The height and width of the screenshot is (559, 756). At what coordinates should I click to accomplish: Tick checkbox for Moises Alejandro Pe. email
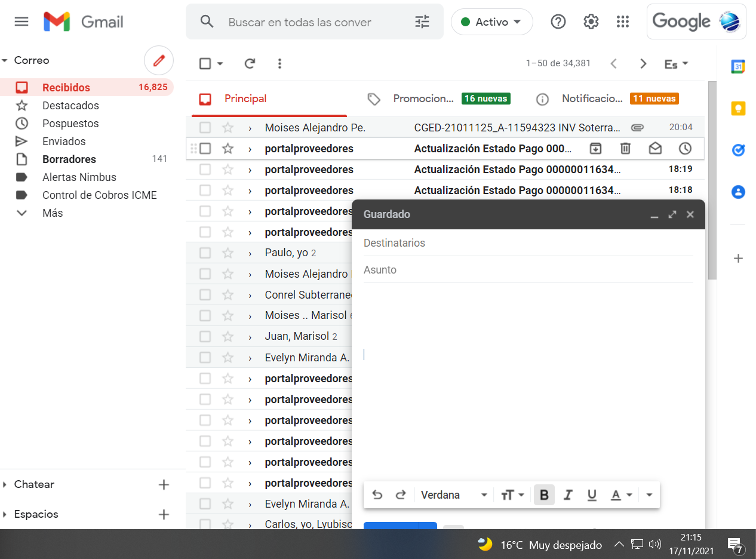[205, 128]
